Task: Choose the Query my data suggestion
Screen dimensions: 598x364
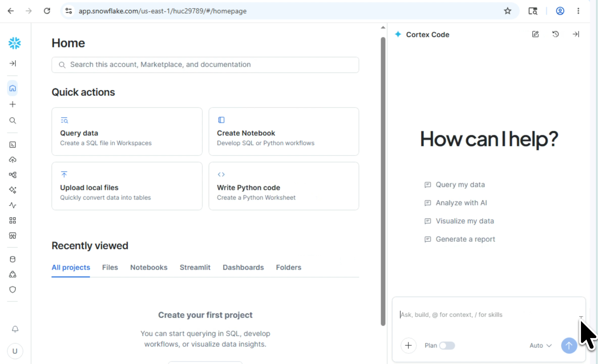Action: [455, 185]
